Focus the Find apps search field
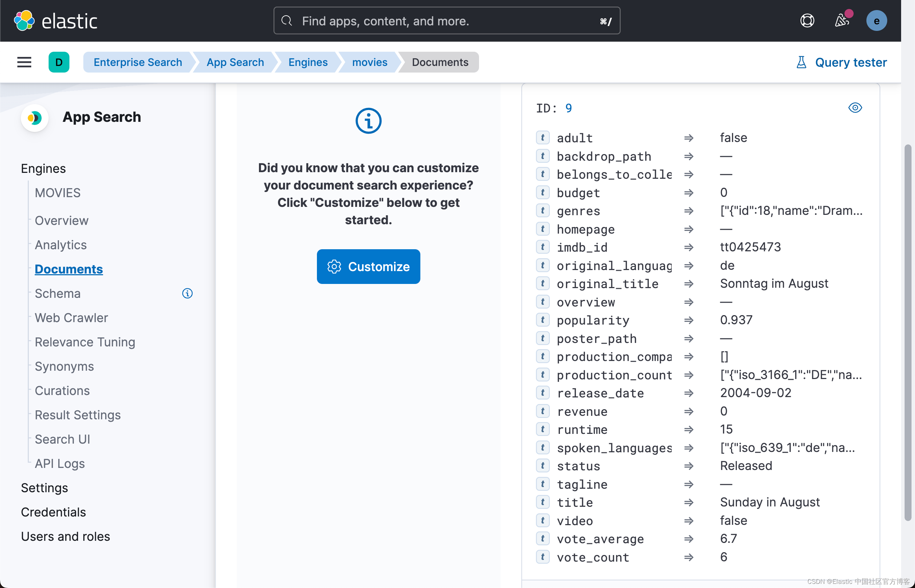 (x=447, y=20)
